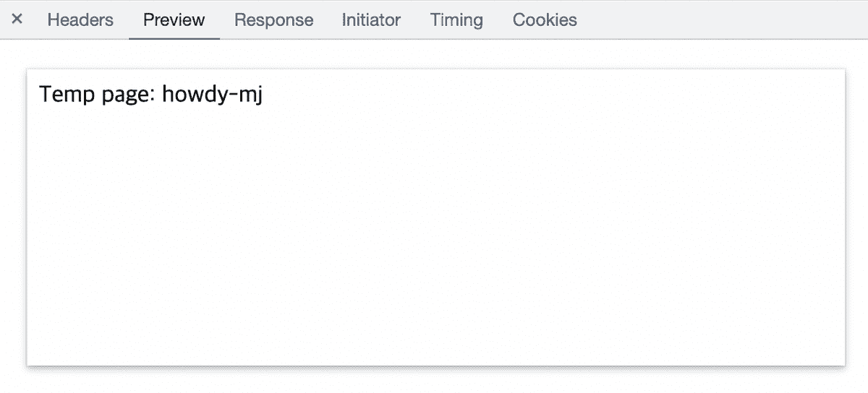
Task: View raw body via Response tab
Action: 273,20
